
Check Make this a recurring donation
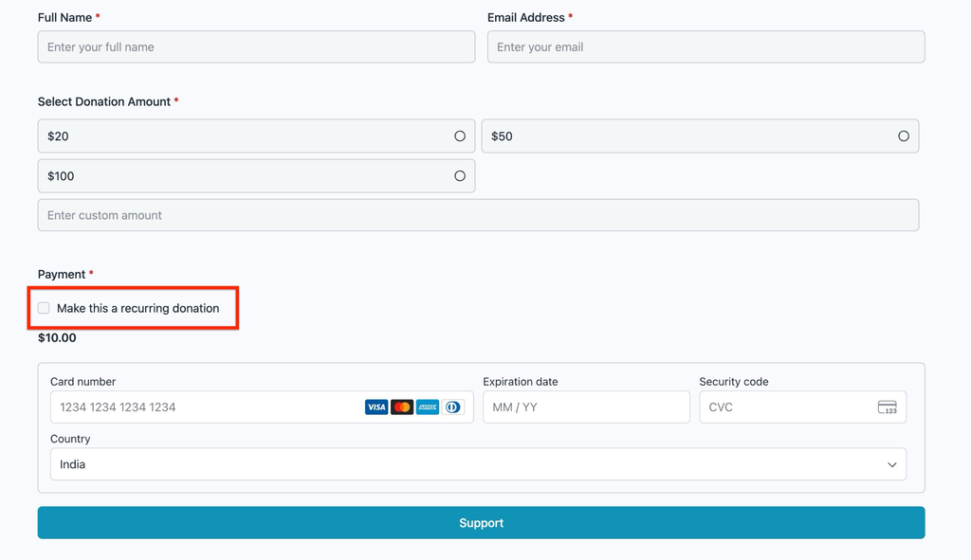click(x=44, y=308)
